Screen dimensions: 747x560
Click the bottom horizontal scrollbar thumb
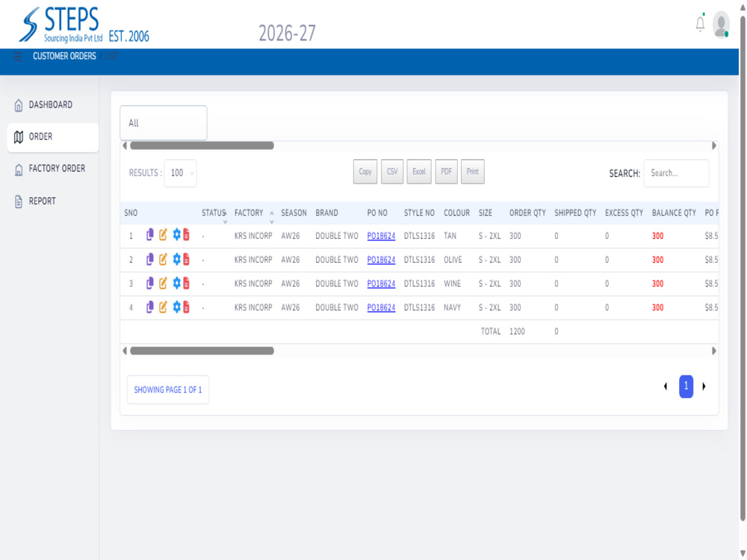point(202,351)
